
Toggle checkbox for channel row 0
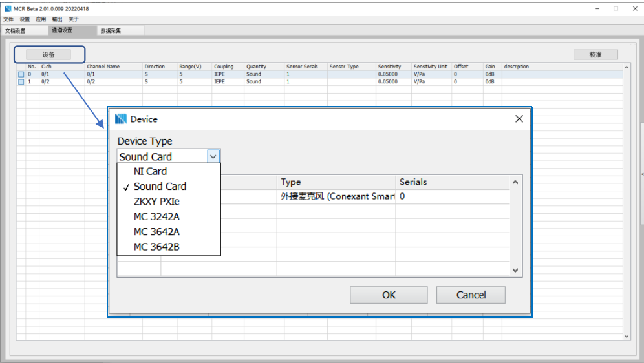click(x=21, y=74)
